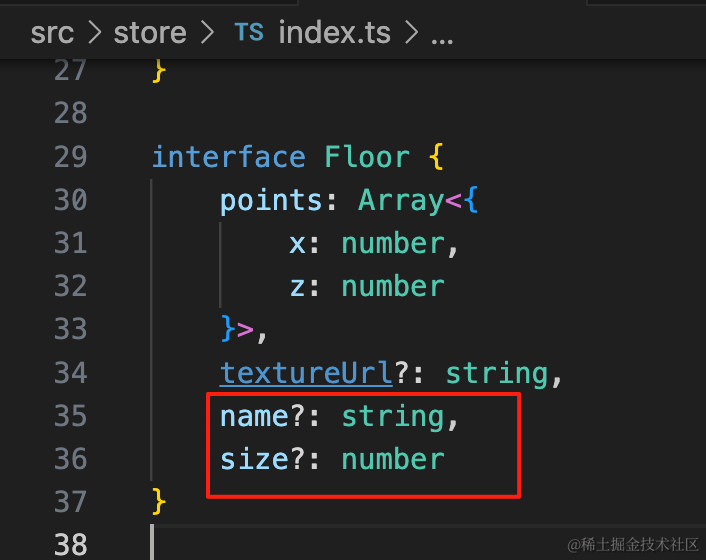706x560 pixels.
Task: Click the underlined 'textureUrl' property
Action: [x=306, y=373]
